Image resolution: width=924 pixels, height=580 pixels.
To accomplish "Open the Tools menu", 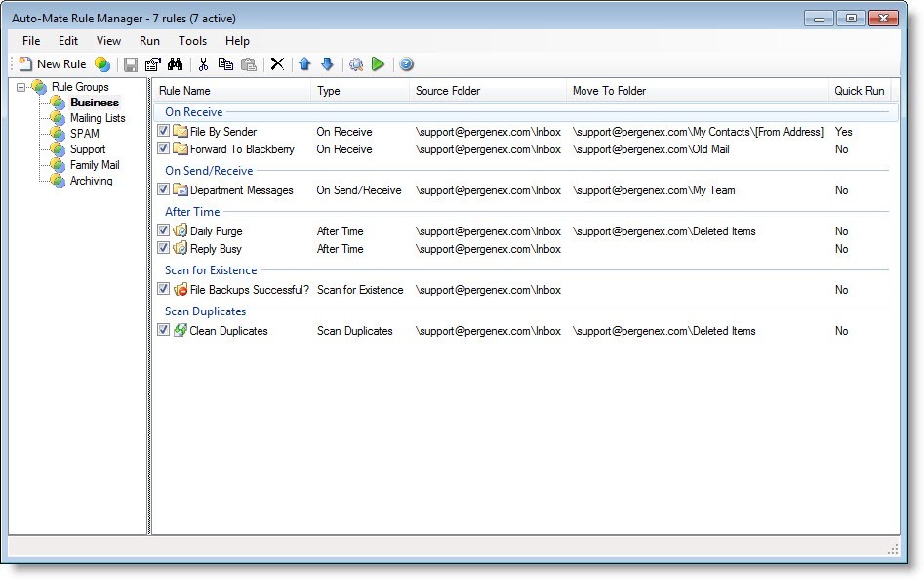I will pyautogui.click(x=192, y=41).
